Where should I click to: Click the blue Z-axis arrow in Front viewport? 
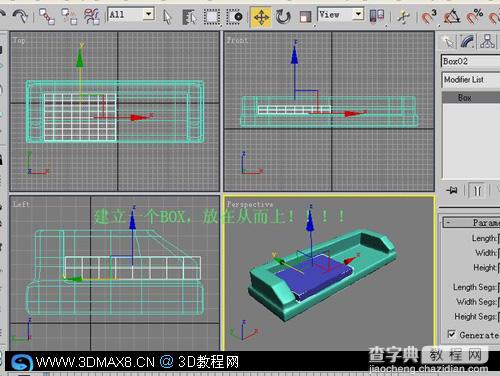[295, 55]
